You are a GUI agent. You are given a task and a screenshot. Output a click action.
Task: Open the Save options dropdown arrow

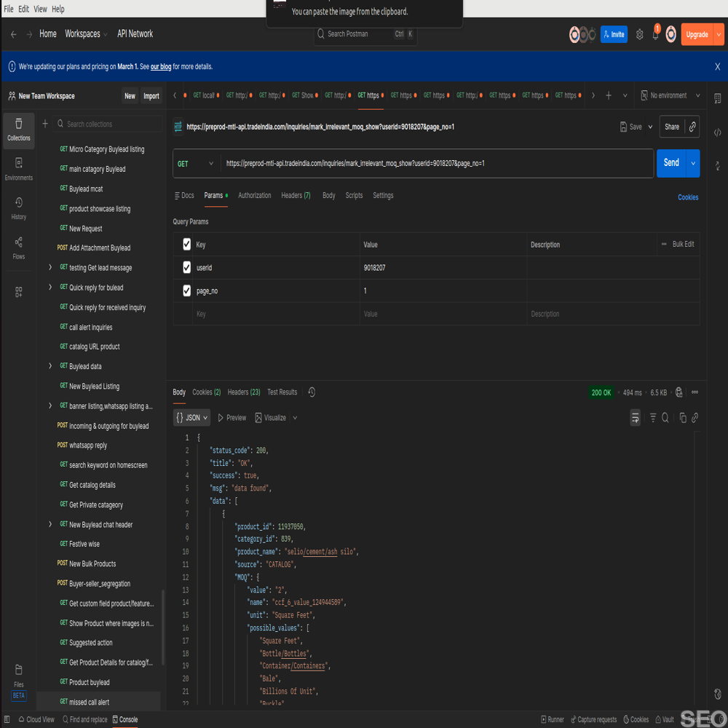[x=650, y=127]
